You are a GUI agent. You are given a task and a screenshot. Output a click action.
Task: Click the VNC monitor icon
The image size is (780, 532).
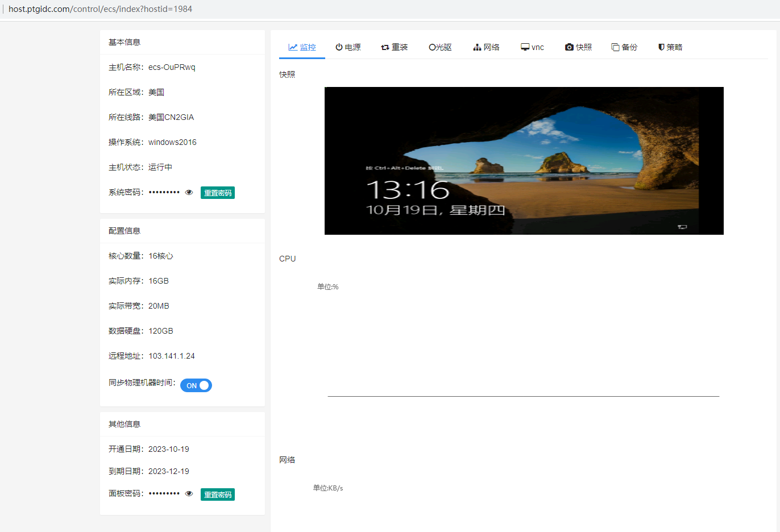point(525,47)
